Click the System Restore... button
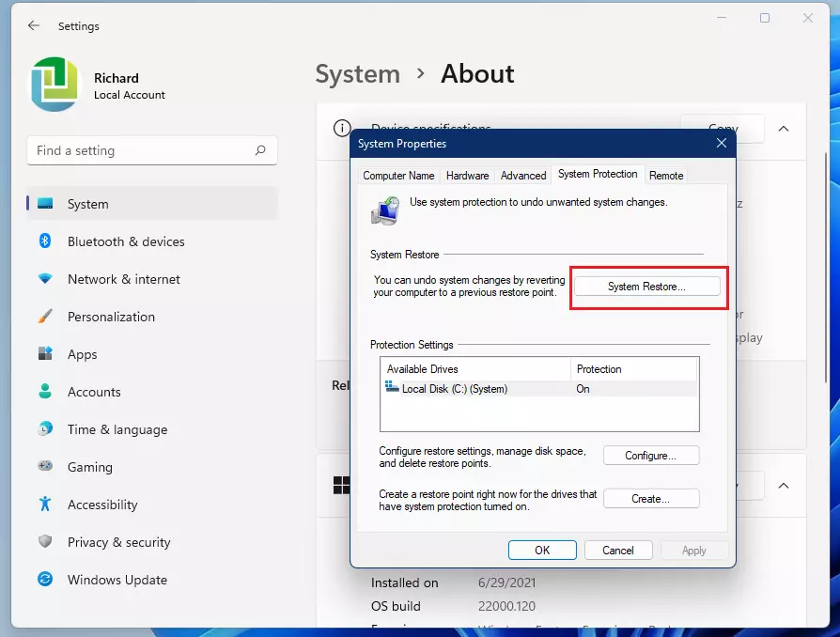The height and width of the screenshot is (637, 840). [646, 287]
